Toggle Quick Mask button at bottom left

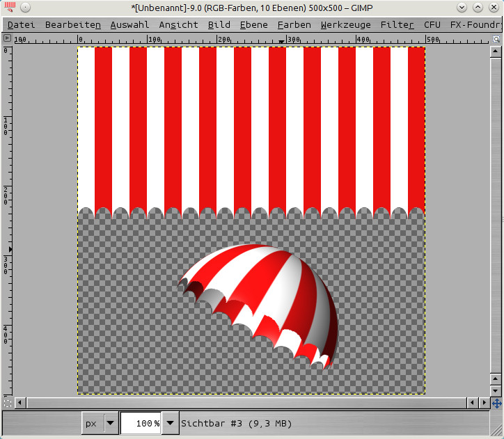[x=8, y=402]
